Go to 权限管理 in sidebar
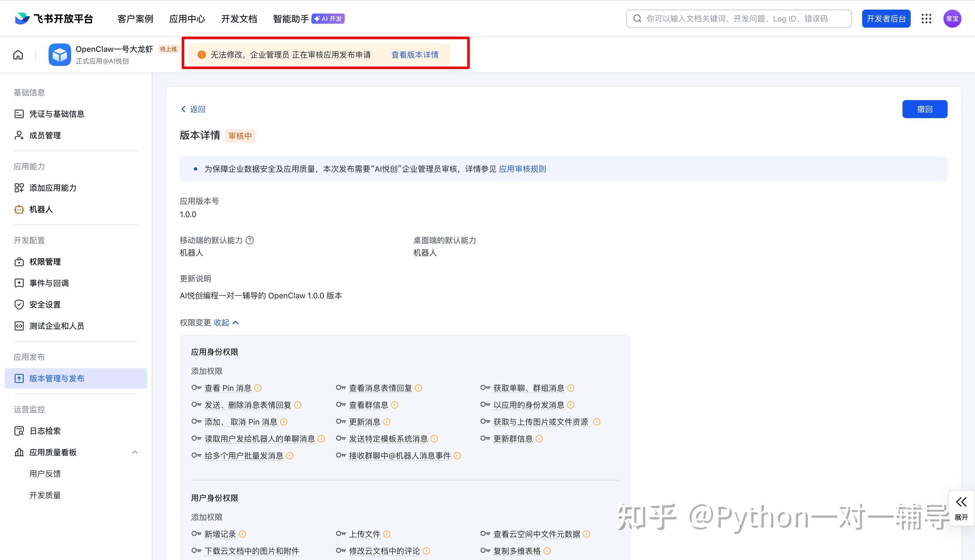This screenshot has width=975, height=560. click(45, 262)
